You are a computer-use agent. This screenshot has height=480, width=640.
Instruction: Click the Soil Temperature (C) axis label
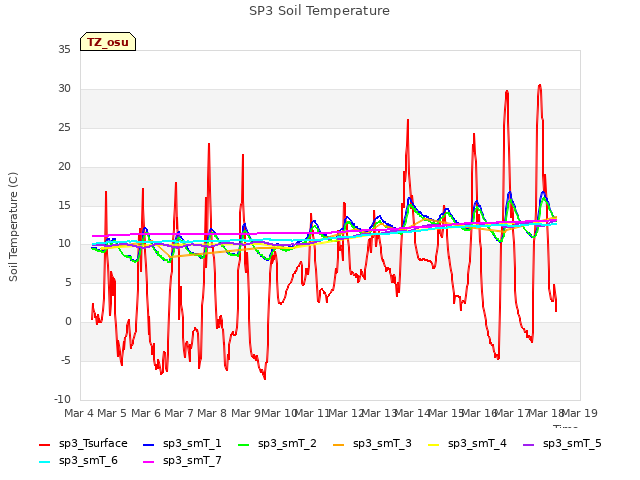pos(13,227)
